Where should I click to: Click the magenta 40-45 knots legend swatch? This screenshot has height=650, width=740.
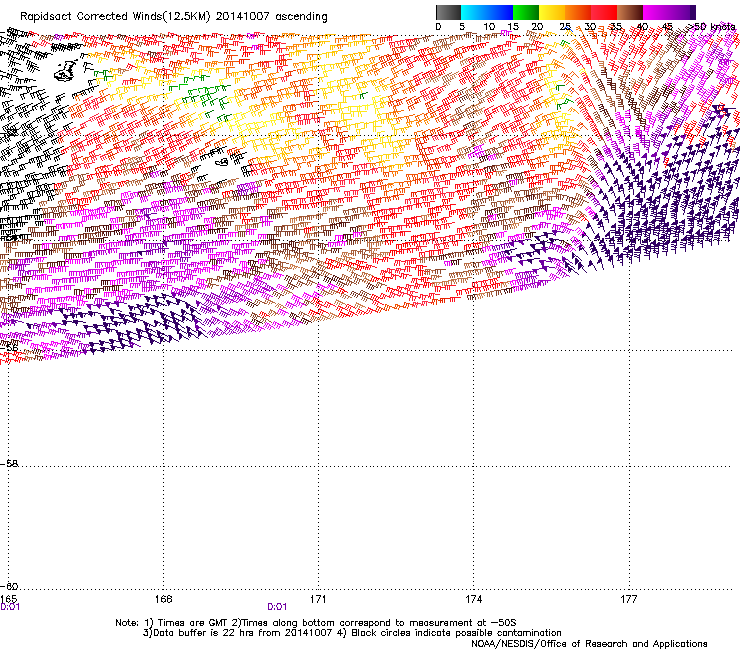[656, 12]
